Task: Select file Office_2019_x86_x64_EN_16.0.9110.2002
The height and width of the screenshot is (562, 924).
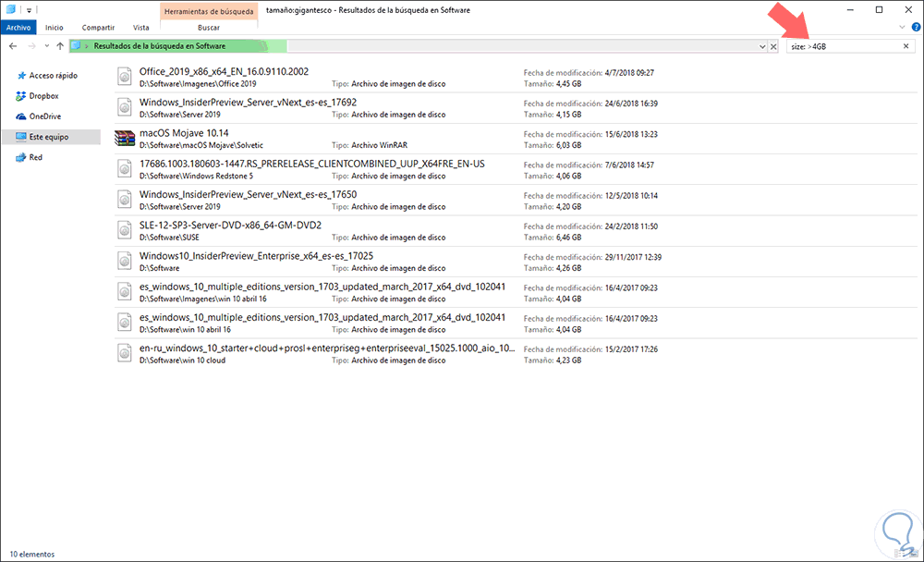Action: (224, 71)
